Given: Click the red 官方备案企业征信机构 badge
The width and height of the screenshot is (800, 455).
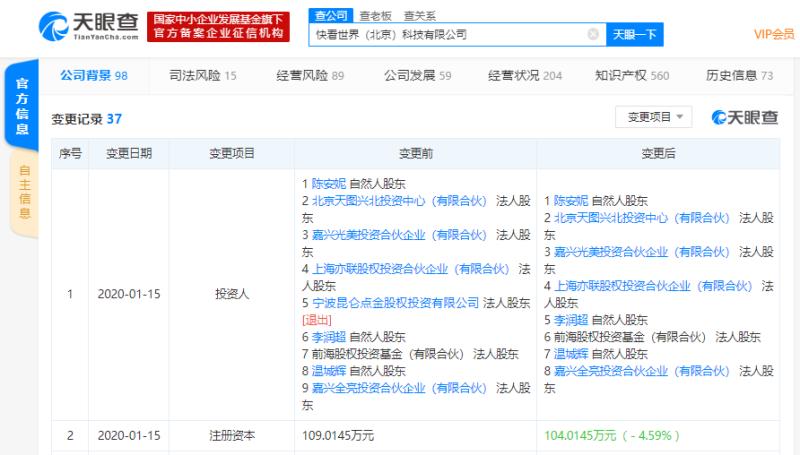Looking at the screenshot, I should tap(218, 27).
